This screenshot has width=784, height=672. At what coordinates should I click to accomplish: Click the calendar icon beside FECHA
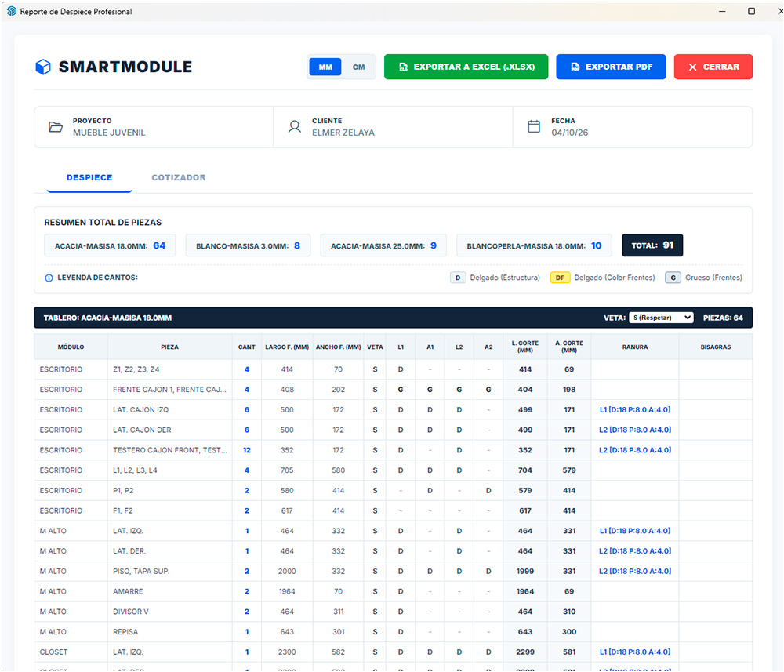click(x=534, y=126)
